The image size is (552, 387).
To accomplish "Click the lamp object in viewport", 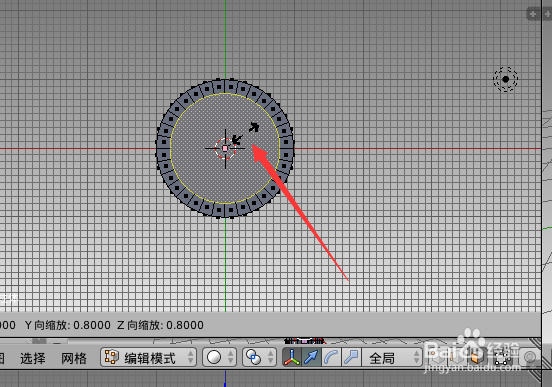I will point(506,79).
